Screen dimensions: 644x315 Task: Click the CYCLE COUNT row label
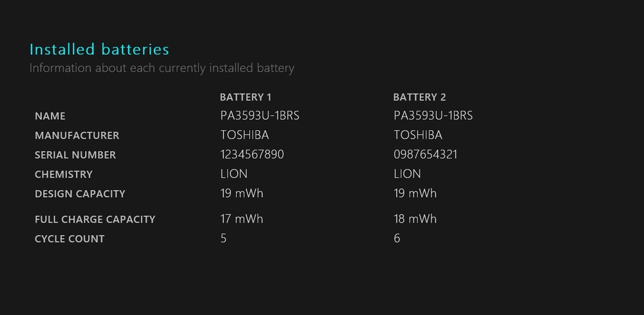[x=70, y=238]
